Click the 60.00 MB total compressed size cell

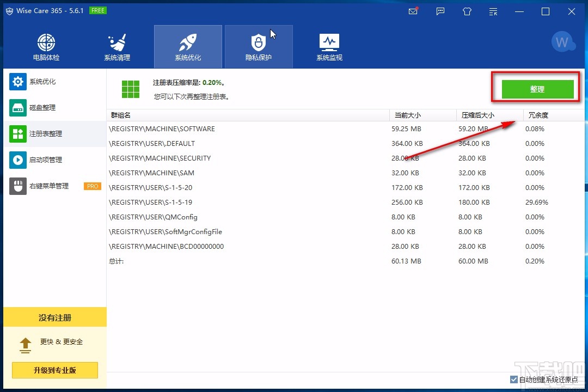pyautogui.click(x=473, y=261)
